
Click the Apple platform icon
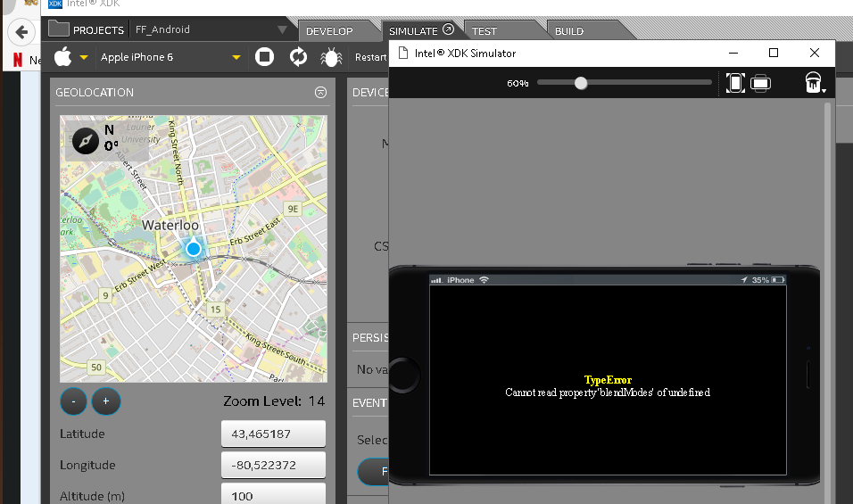(63, 56)
